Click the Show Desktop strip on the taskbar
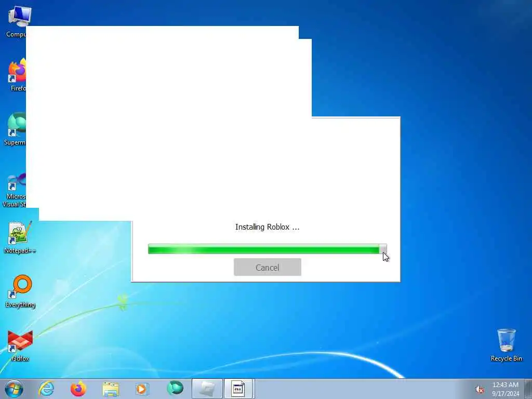 (x=528, y=389)
